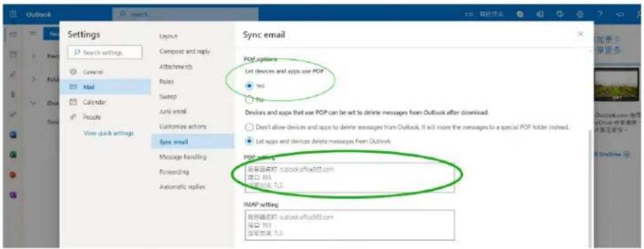This screenshot has width=644, height=249.
Task: Launch OneNote from the left rail
Action: [12, 195]
